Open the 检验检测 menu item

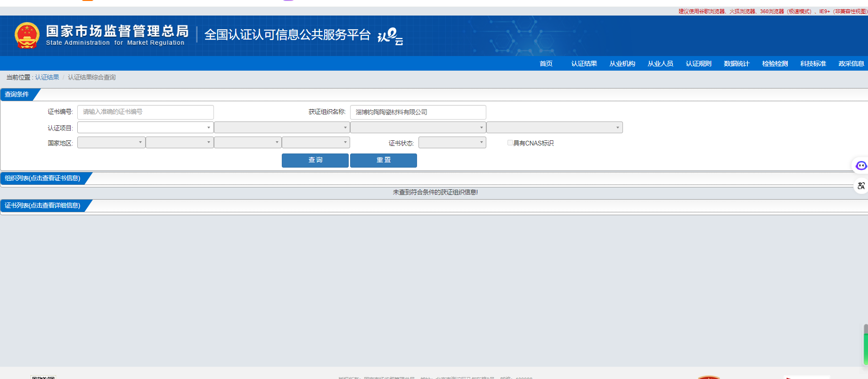tap(775, 64)
